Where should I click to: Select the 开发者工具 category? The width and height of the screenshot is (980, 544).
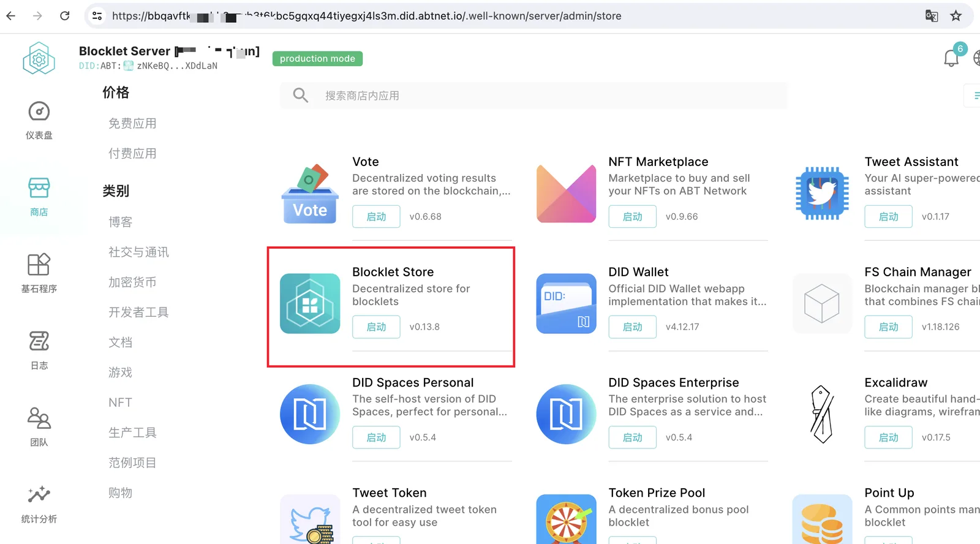138,312
